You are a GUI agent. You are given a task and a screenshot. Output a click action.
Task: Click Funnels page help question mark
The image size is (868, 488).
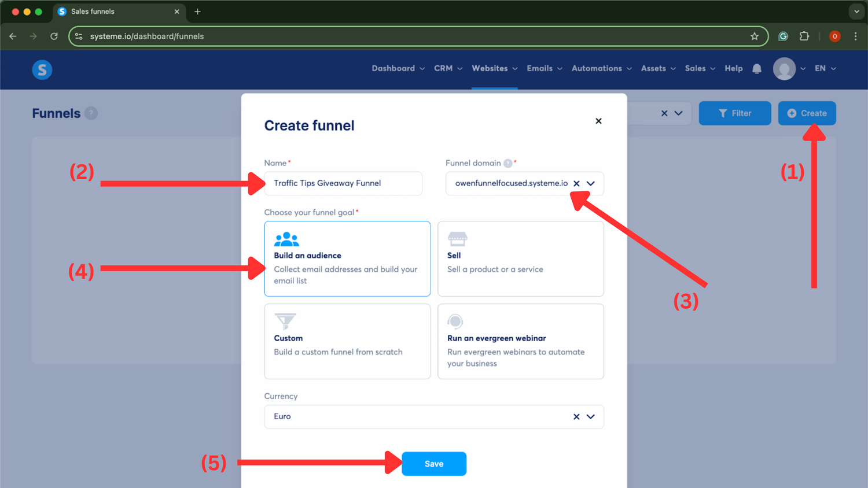(91, 113)
